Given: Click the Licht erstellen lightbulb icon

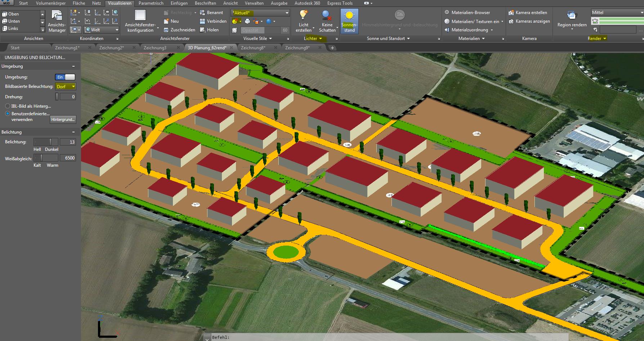Looking at the screenshot, I should click(x=304, y=15).
